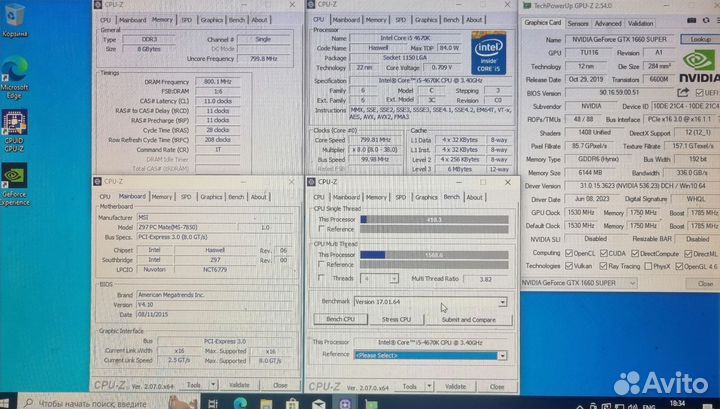Viewport: 720px width, 409px height.
Task: Toggle the Ray Tracing checkbox
Action: pyautogui.click(x=604, y=266)
